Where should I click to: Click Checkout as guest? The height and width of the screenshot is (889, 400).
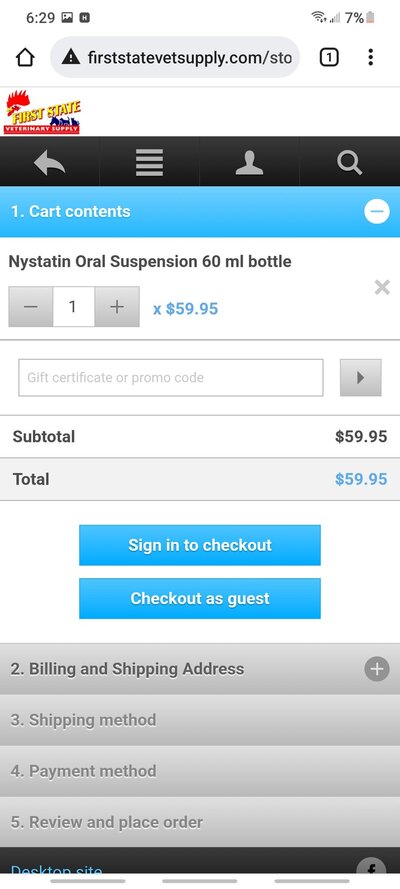pyautogui.click(x=200, y=599)
